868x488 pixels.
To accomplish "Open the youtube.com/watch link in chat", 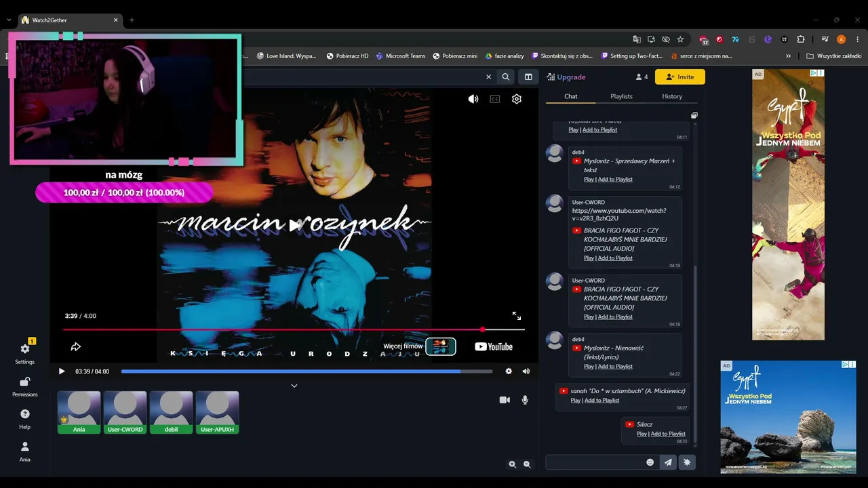I will pos(619,214).
